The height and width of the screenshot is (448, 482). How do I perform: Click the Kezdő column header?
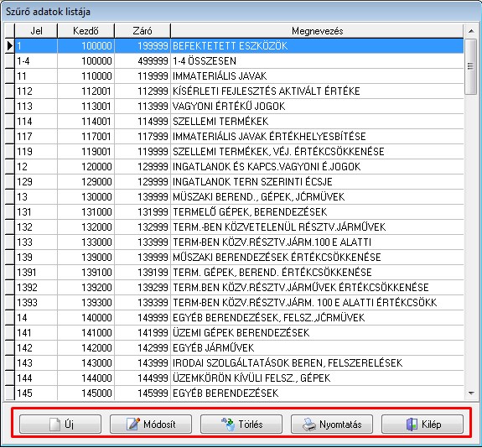click(86, 31)
